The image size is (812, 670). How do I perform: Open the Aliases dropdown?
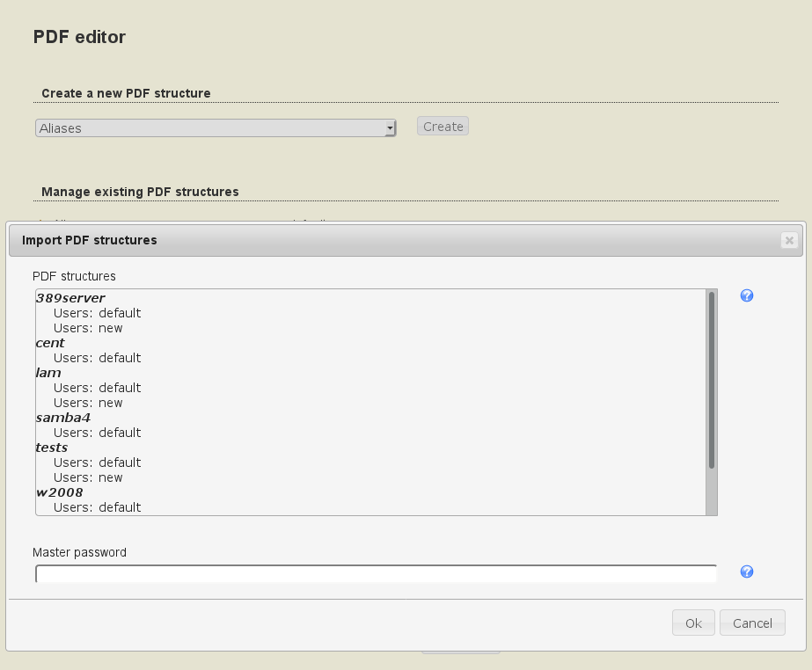coord(216,128)
